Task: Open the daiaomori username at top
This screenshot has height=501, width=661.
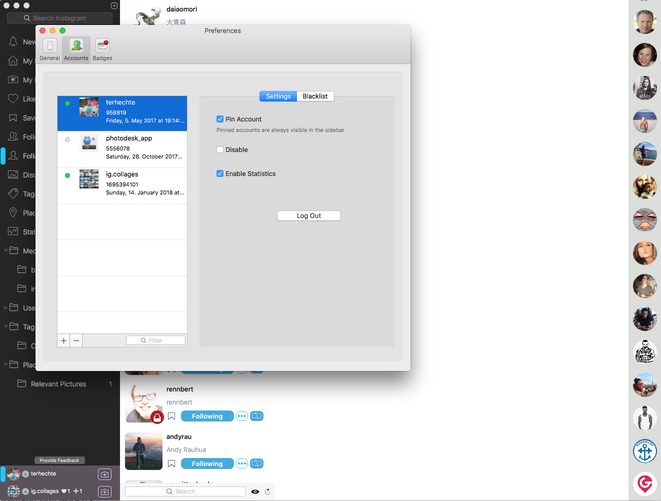Action: 182,9
